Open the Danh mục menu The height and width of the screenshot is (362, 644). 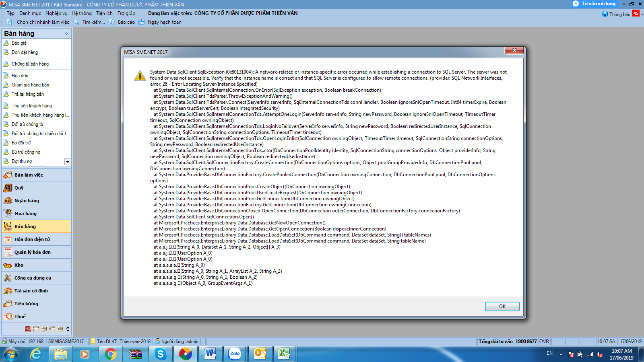(30, 13)
